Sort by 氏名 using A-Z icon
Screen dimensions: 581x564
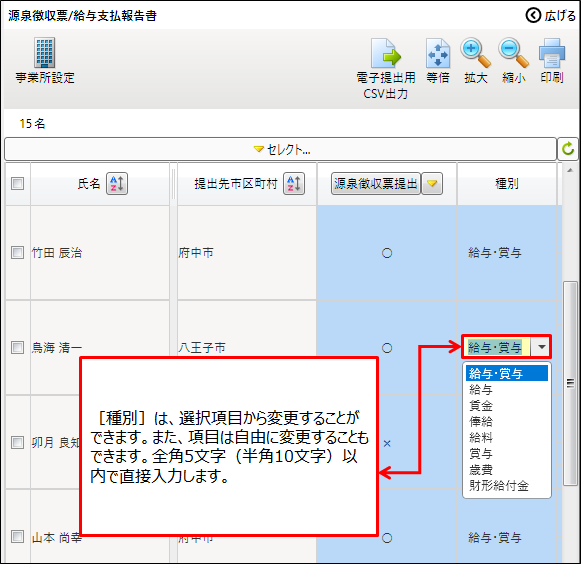117,183
